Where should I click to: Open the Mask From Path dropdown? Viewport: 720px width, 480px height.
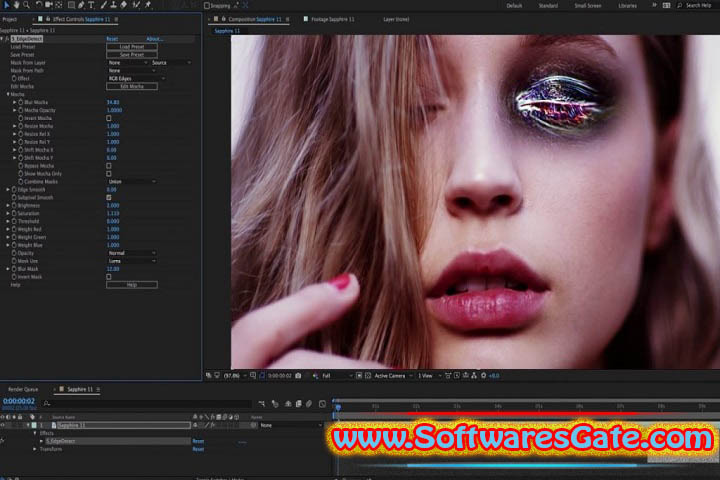[132, 71]
